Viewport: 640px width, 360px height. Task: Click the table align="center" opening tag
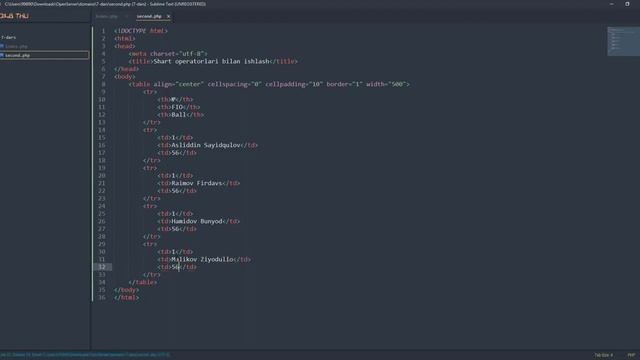coord(269,84)
